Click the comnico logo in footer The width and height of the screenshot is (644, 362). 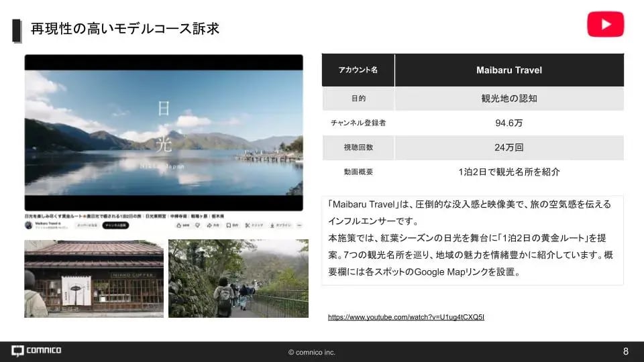(36, 351)
